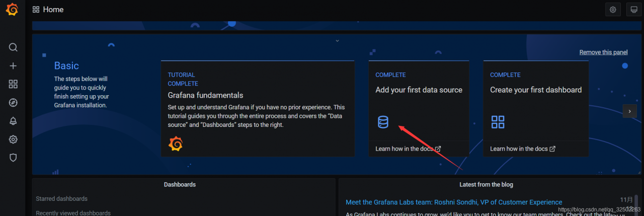Viewport: 644px width, 216px height.
Task: Click the Home dashboard title
Action: [x=53, y=10]
